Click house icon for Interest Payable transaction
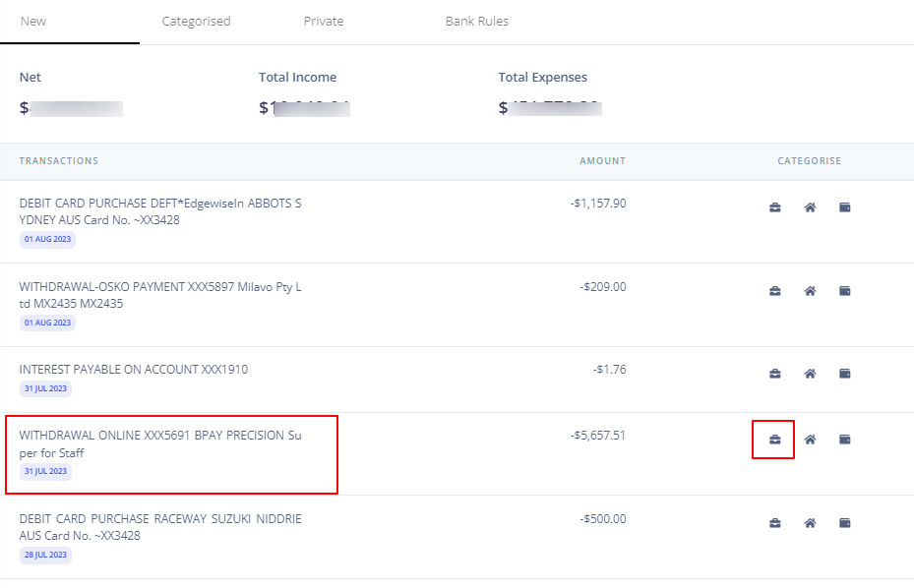The height and width of the screenshot is (588, 914). (x=810, y=374)
